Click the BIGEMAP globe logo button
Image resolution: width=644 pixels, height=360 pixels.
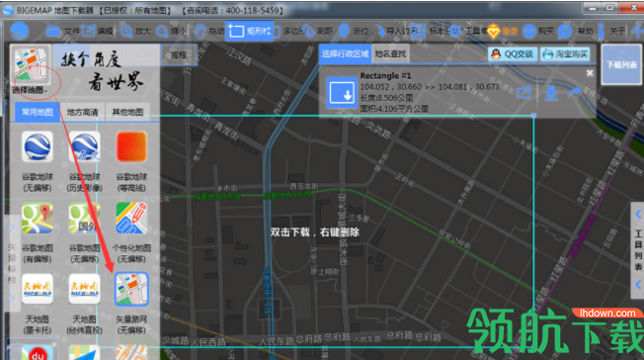click(20, 31)
